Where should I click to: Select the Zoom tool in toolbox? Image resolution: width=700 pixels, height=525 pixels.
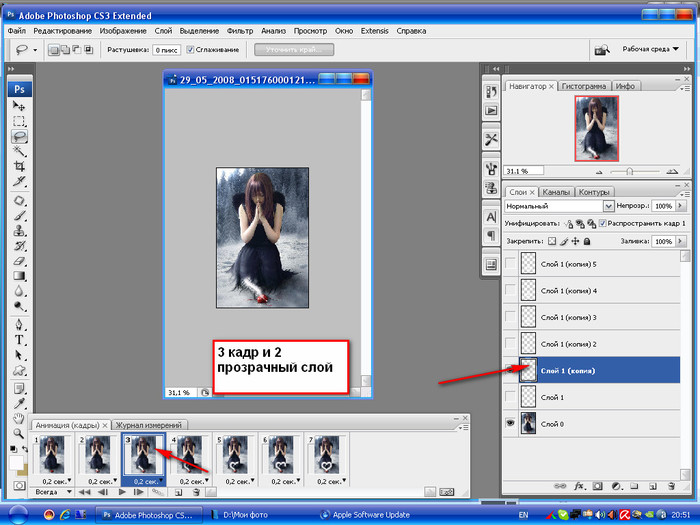pyautogui.click(x=19, y=433)
